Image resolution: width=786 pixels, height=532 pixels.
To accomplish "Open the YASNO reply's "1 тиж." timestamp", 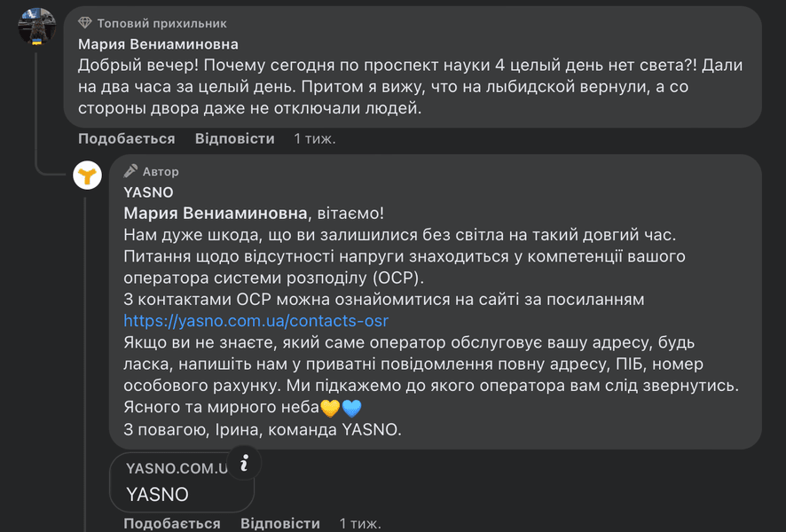I will (x=360, y=523).
